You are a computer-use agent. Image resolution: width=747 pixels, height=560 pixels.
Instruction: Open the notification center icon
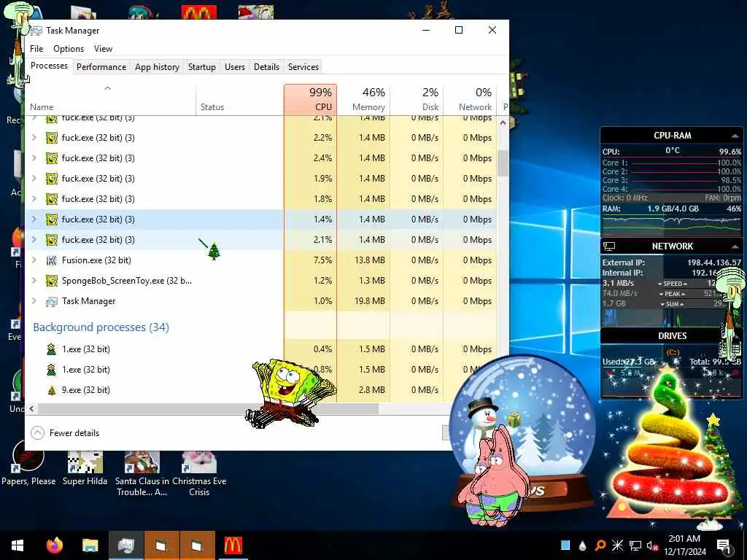(x=724, y=547)
